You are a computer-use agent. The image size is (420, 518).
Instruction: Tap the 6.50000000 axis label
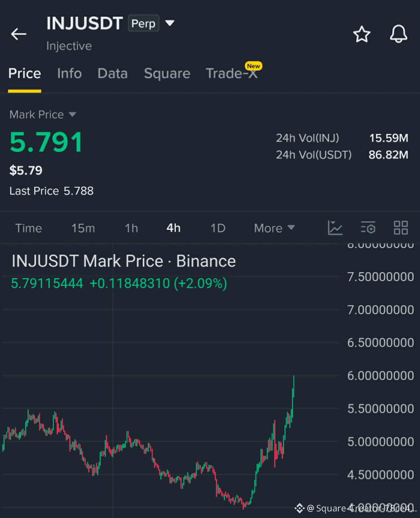click(x=381, y=342)
